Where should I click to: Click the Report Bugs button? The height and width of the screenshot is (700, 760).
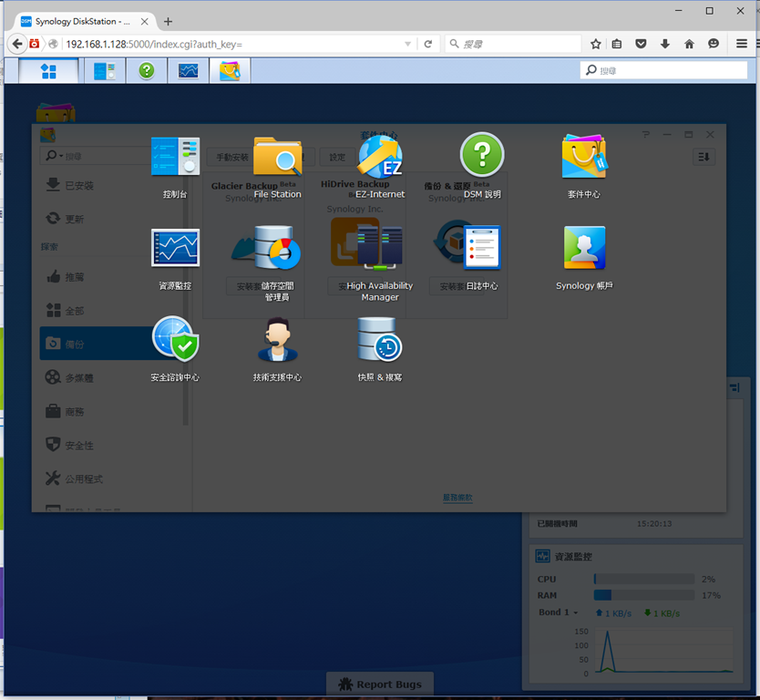coord(380,684)
